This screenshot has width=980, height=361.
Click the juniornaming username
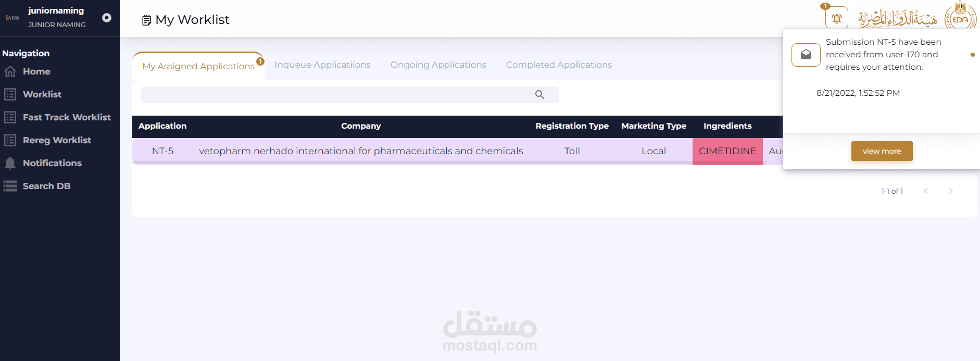point(56,10)
